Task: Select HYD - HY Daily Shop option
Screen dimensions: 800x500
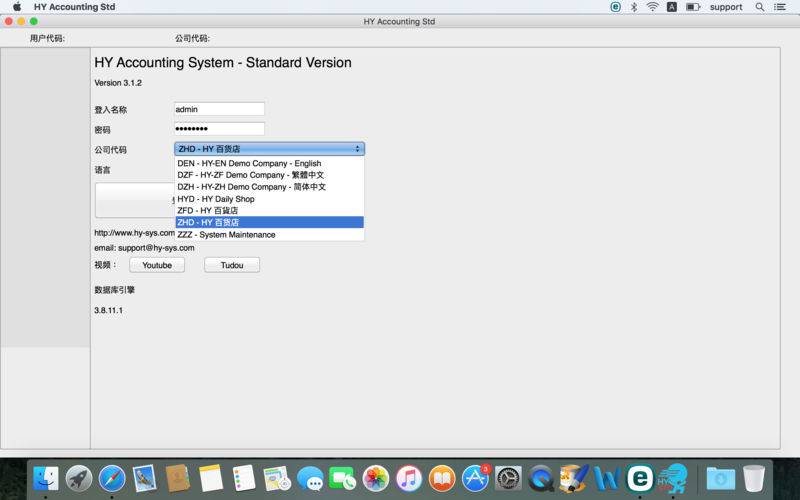Action: coord(269,199)
